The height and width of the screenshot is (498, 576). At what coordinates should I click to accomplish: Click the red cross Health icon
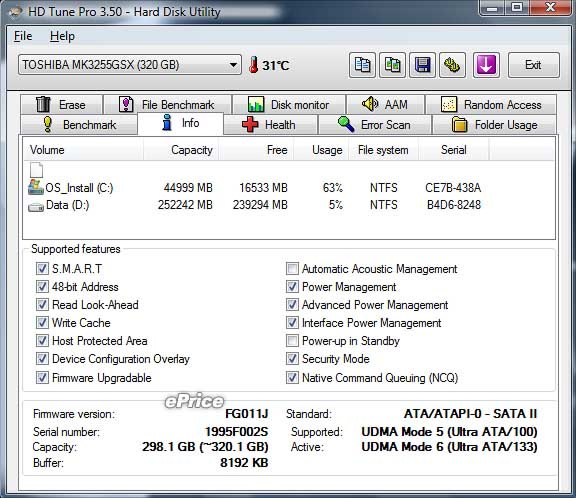[250, 124]
